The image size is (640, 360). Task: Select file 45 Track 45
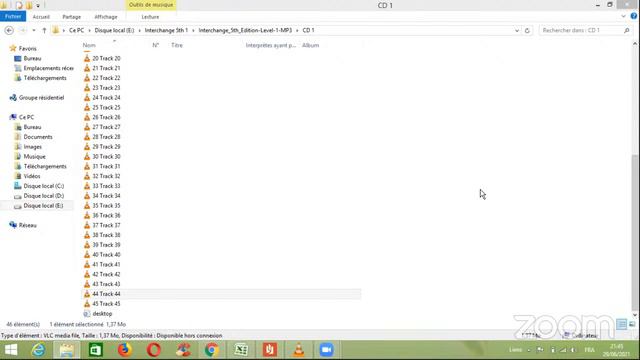pyautogui.click(x=106, y=304)
